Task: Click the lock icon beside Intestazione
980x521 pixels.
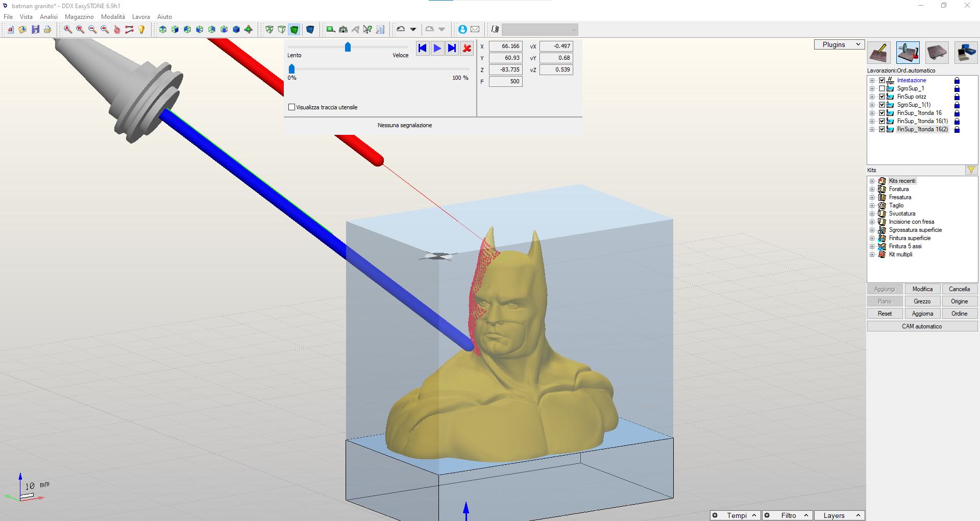Action: point(957,80)
